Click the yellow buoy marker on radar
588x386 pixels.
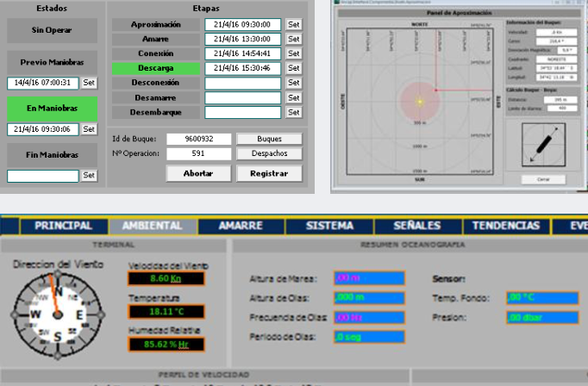[421, 102]
